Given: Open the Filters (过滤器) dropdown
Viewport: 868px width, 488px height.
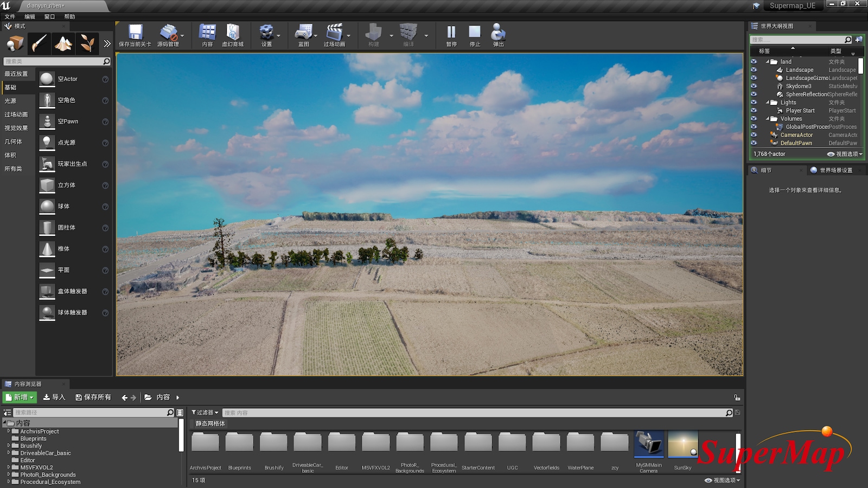Looking at the screenshot, I should click(205, 413).
